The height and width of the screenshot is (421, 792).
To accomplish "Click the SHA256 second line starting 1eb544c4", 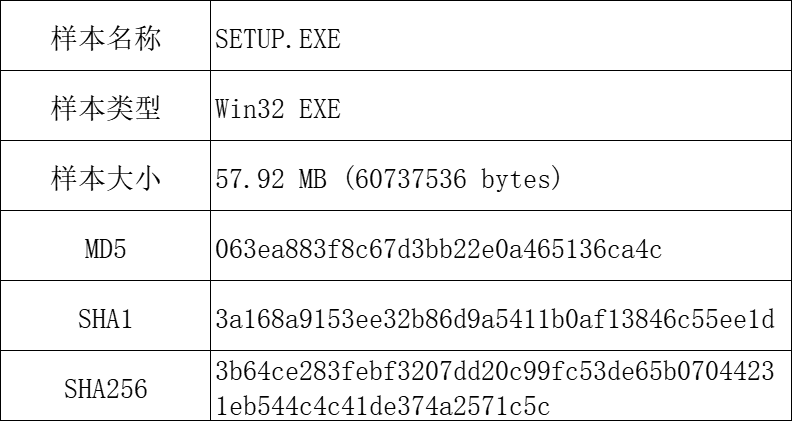I will pyautogui.click(x=383, y=405).
